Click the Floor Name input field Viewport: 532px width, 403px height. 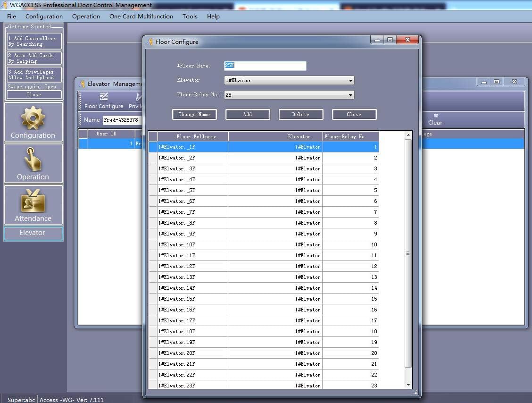(266, 66)
